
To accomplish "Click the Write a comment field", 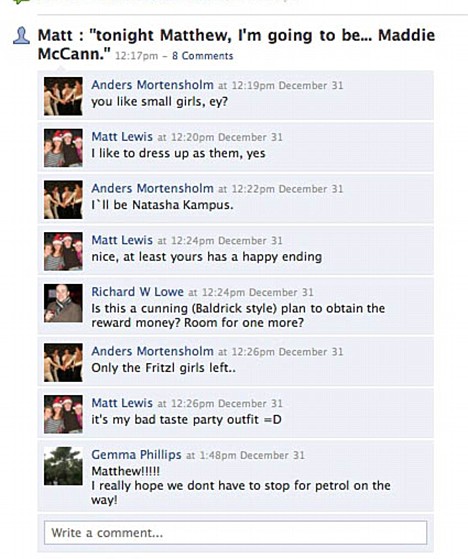I will pos(235,533).
